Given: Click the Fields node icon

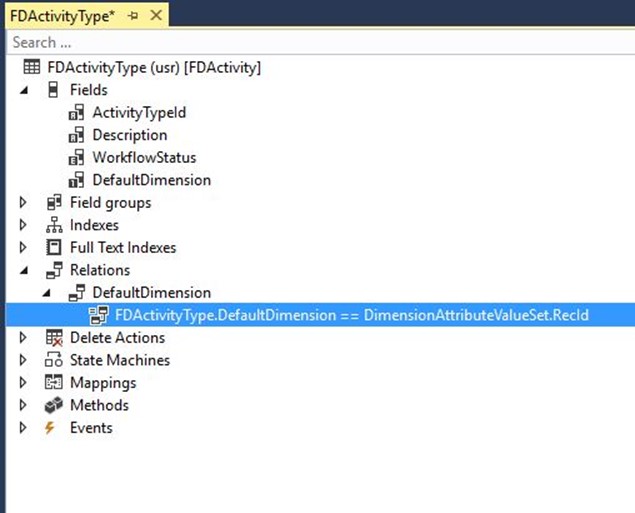Looking at the screenshot, I should pos(53,89).
